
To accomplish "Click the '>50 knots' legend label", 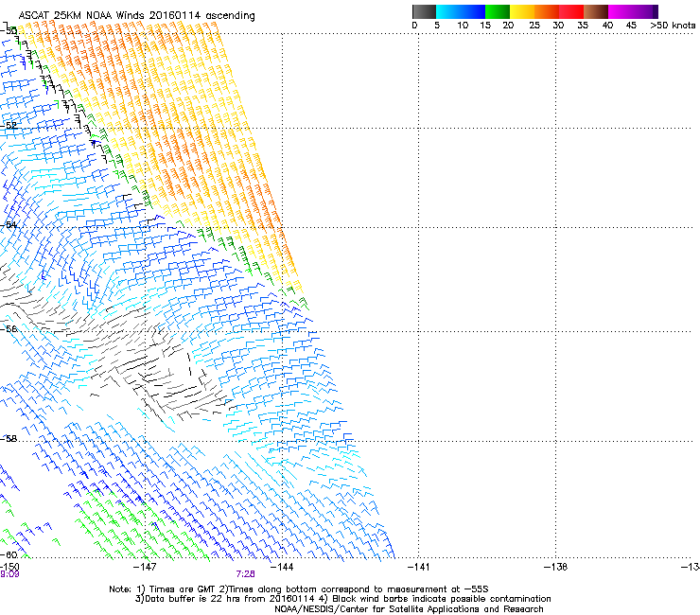I will [673, 26].
